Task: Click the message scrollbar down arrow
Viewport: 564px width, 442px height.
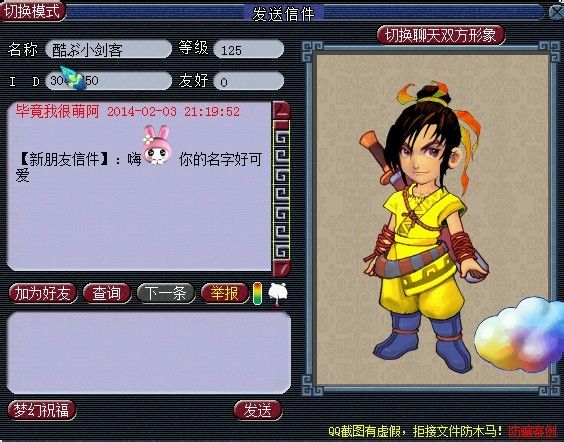Action: coord(281,268)
